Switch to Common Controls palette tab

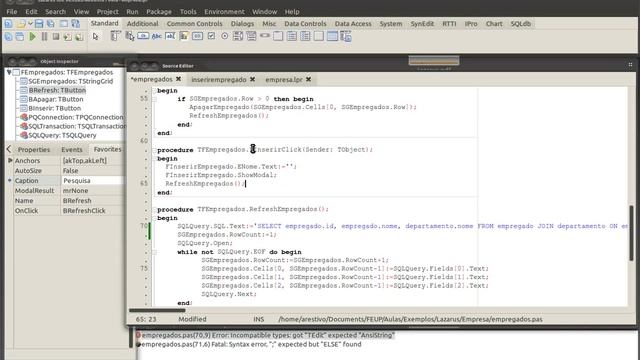(x=195, y=24)
